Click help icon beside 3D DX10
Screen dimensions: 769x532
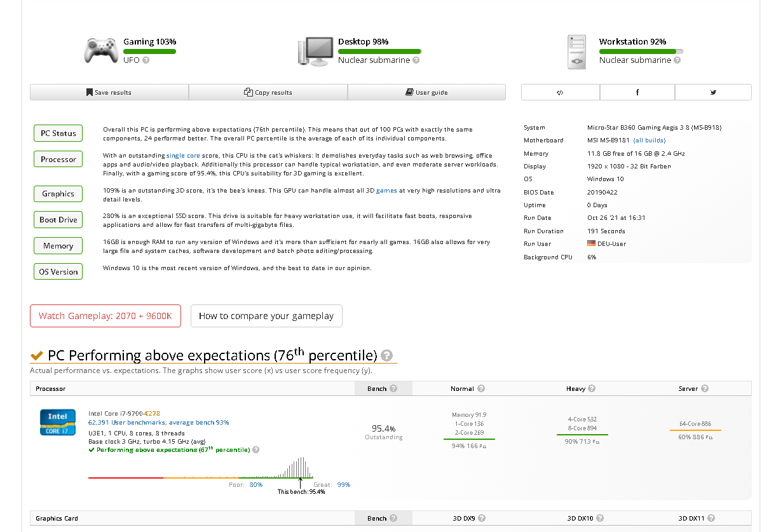(x=600, y=518)
